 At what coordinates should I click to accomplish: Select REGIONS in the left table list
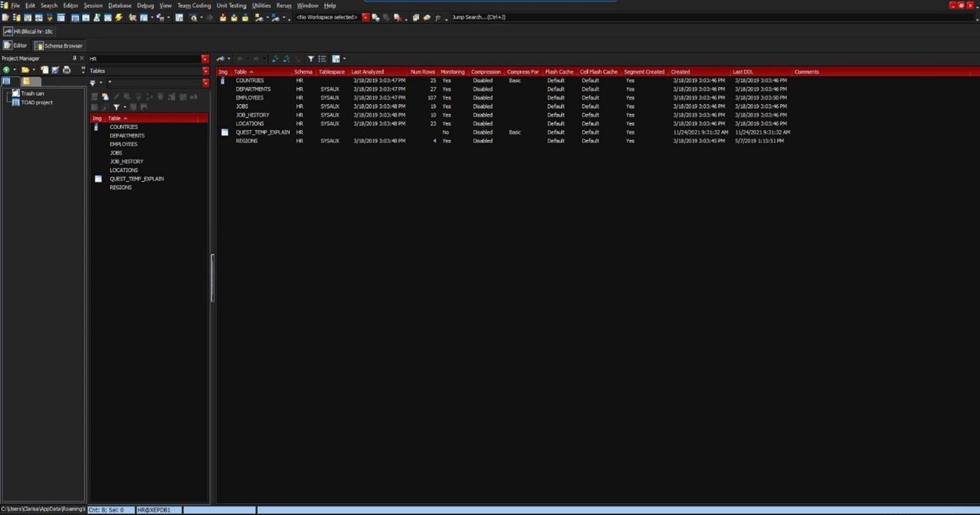pos(121,187)
